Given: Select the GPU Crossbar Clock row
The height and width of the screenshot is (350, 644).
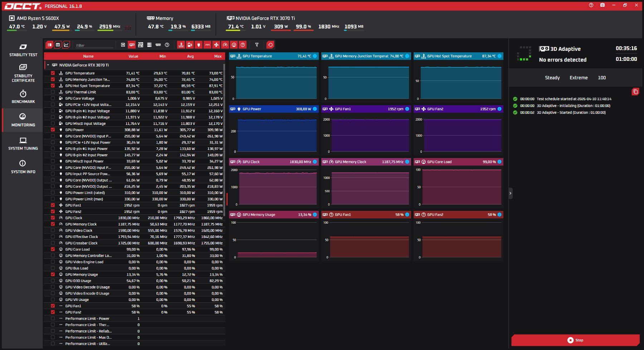Looking at the screenshot, I should coord(135,243).
